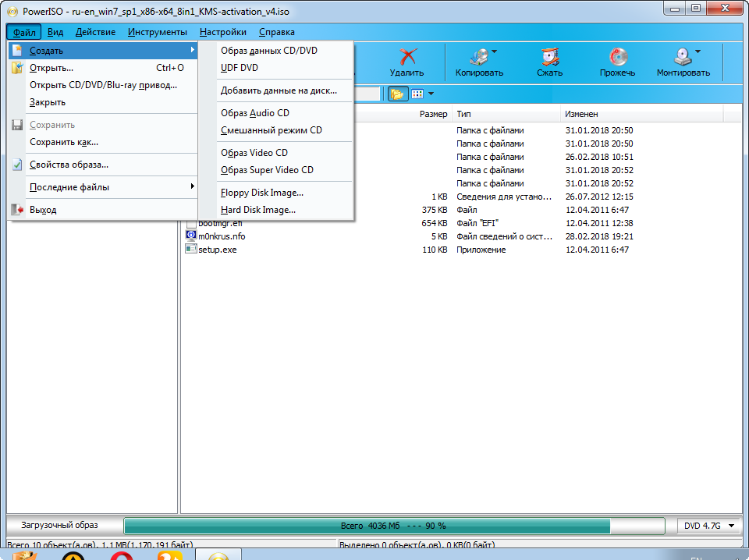Select Сохранить как... menu entry
Image resolution: width=749 pixels, height=560 pixels.
pyautogui.click(x=103, y=142)
